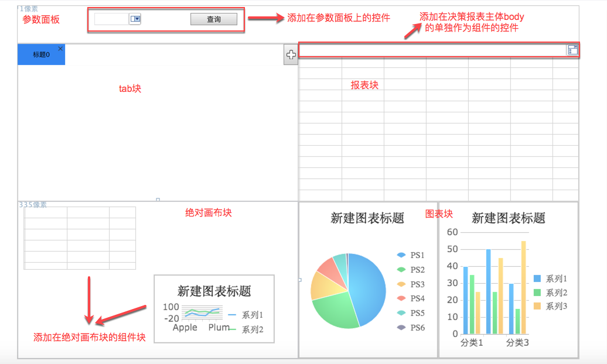The image size is (607, 364).
Task: Click 分类3 axis label in bar chart
Action: coord(517,342)
